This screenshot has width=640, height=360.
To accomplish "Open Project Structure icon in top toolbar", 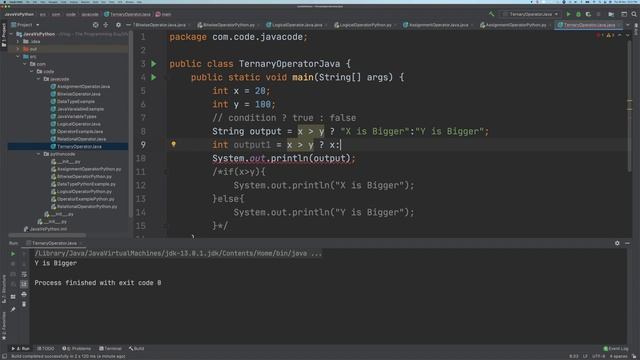I will (611, 14).
